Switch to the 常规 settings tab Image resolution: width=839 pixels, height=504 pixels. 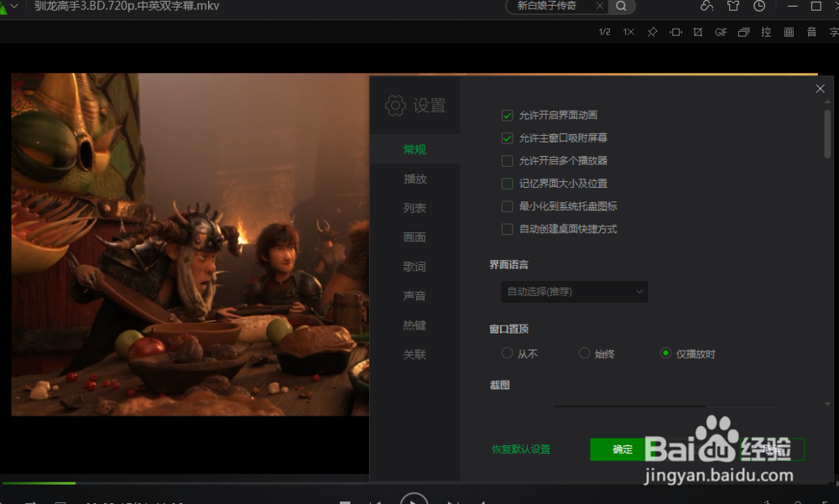414,149
